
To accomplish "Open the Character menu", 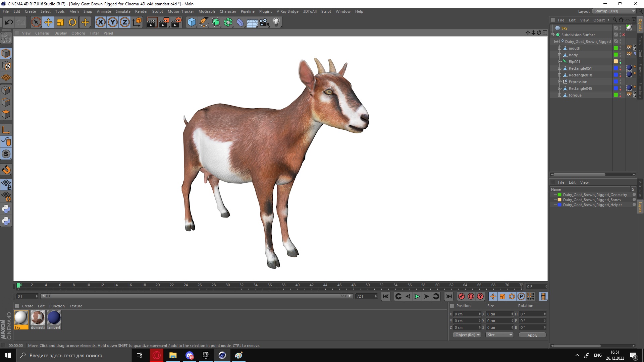I will tap(228, 11).
